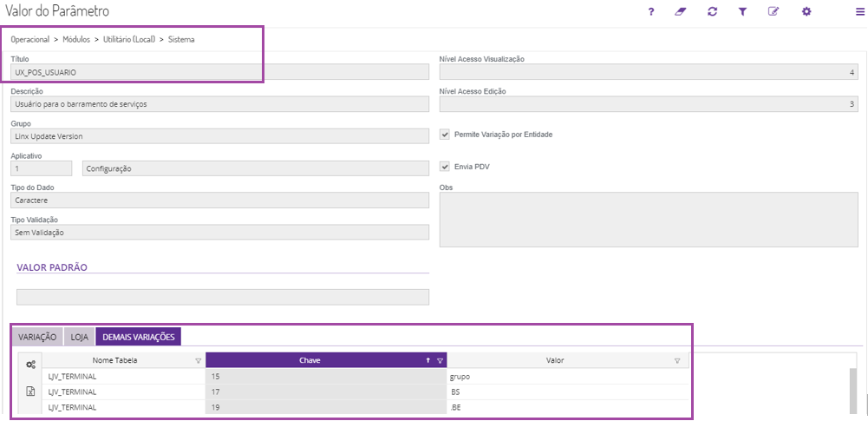Click the Operacional breadcrumb link
This screenshot has width=868, height=421.
[30, 40]
